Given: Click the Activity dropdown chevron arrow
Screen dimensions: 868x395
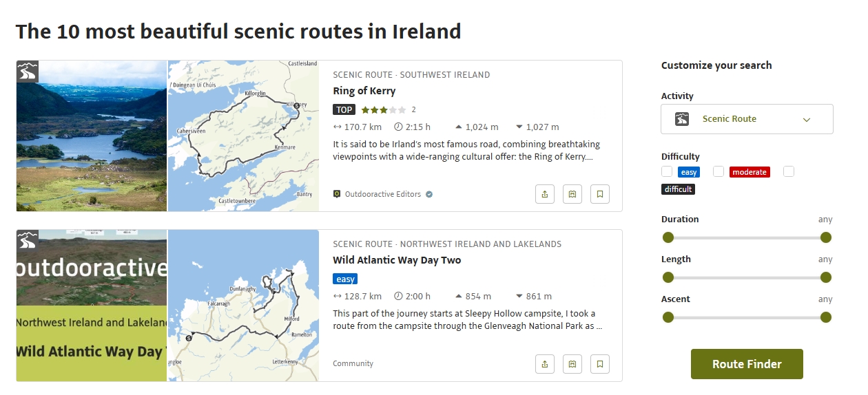Looking at the screenshot, I should (807, 120).
